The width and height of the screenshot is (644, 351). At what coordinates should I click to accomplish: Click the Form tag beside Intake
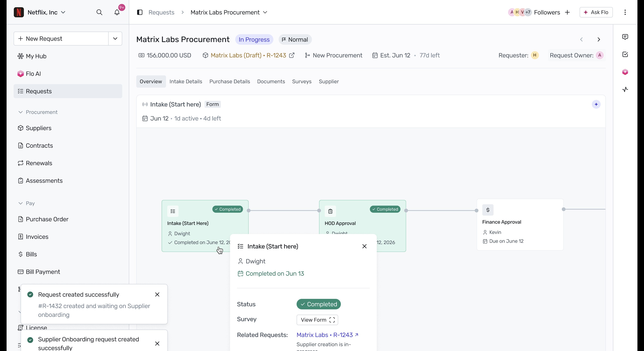tap(212, 104)
